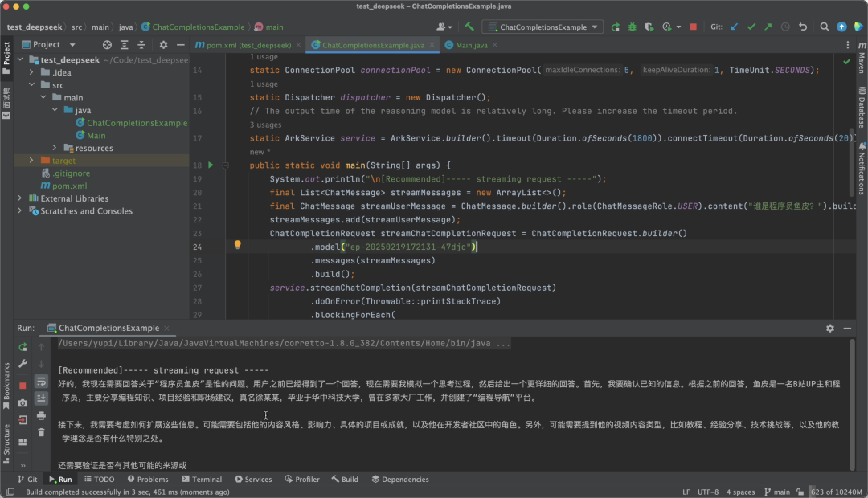
Task: Open the Profiler tool window
Action: point(302,480)
